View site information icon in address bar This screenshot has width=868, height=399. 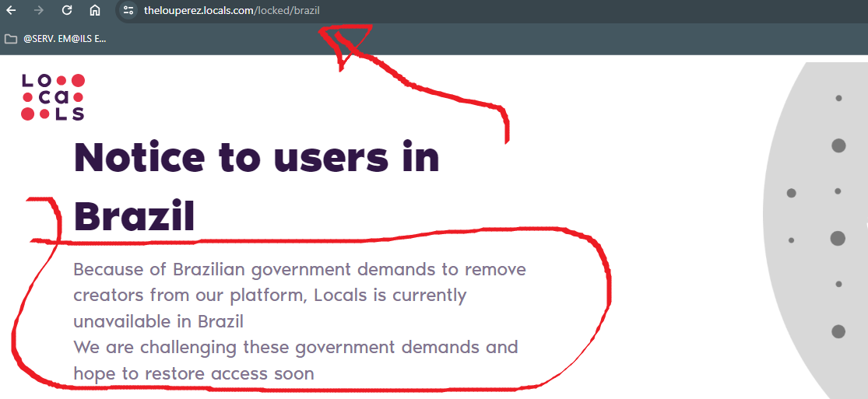(128, 10)
